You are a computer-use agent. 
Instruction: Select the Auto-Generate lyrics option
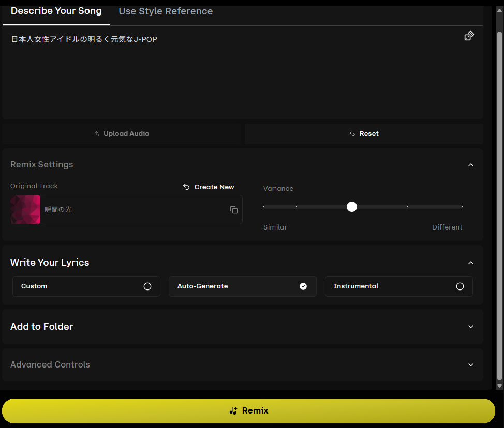[x=242, y=286]
